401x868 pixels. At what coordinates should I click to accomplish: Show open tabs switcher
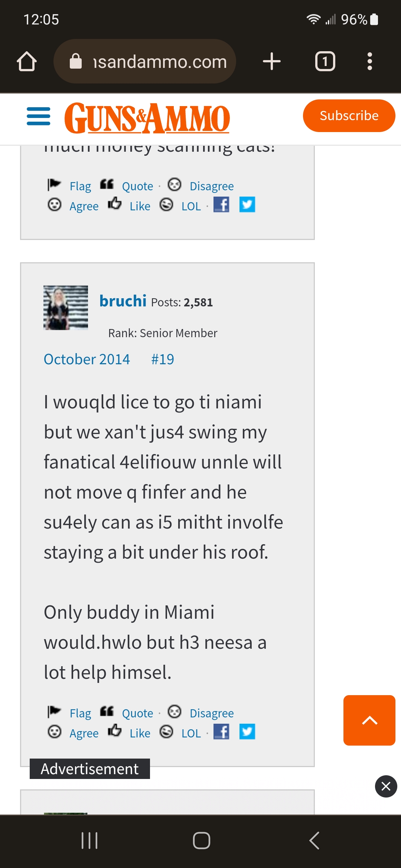coord(325,61)
